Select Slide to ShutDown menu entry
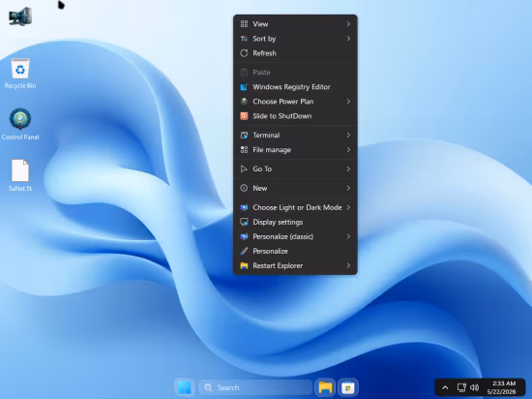Image resolution: width=532 pixels, height=399 pixels. click(295, 116)
